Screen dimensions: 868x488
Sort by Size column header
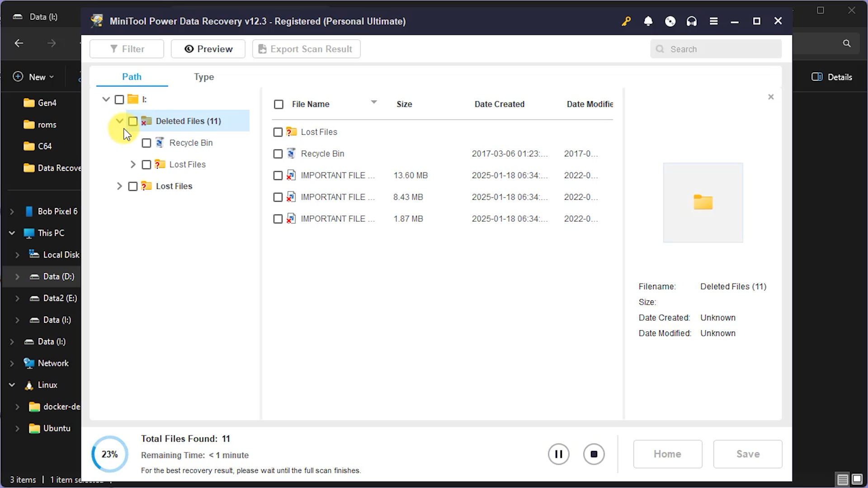(x=404, y=104)
